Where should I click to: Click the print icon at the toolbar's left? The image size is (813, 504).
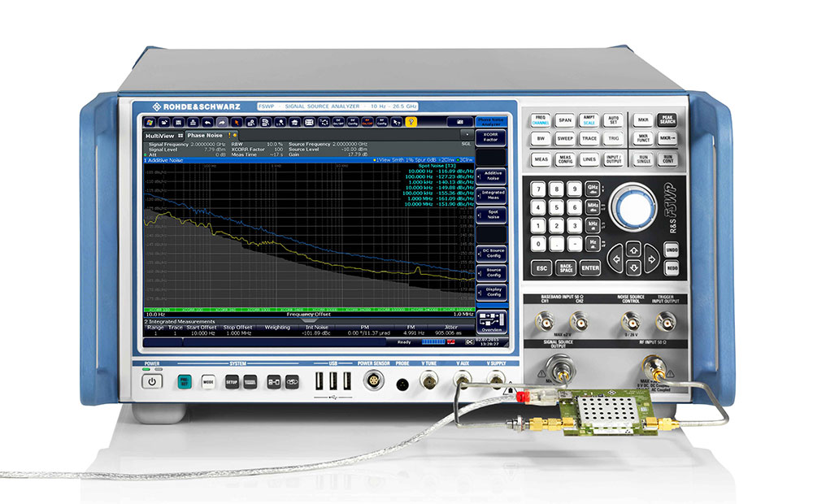coord(192,124)
